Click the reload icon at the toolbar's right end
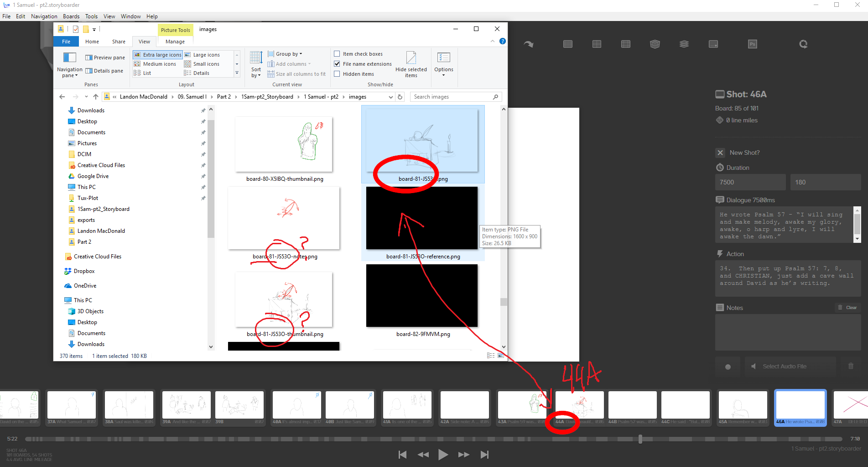This screenshot has width=868, height=467. coord(803,44)
